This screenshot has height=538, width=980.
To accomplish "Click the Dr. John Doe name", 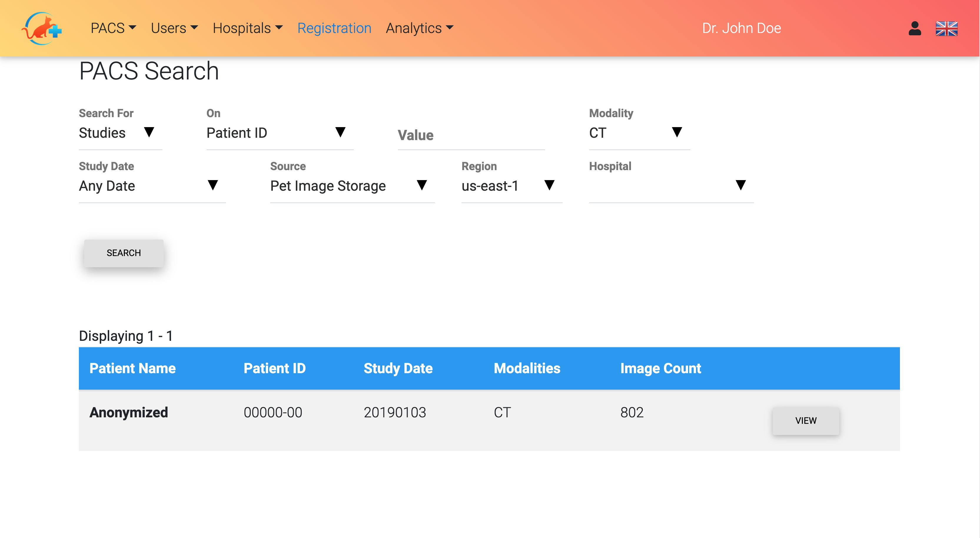I will coord(741,28).
